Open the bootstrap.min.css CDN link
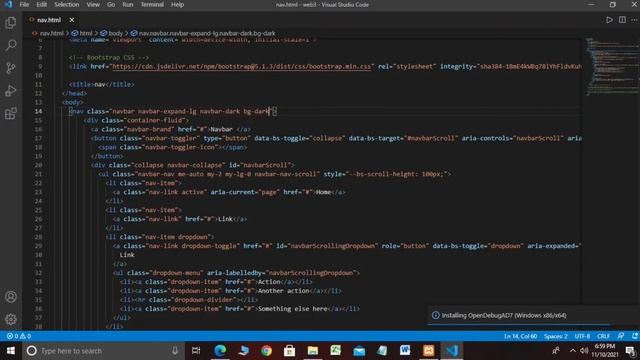This screenshot has height=360, width=640. pyautogui.click(x=242, y=66)
